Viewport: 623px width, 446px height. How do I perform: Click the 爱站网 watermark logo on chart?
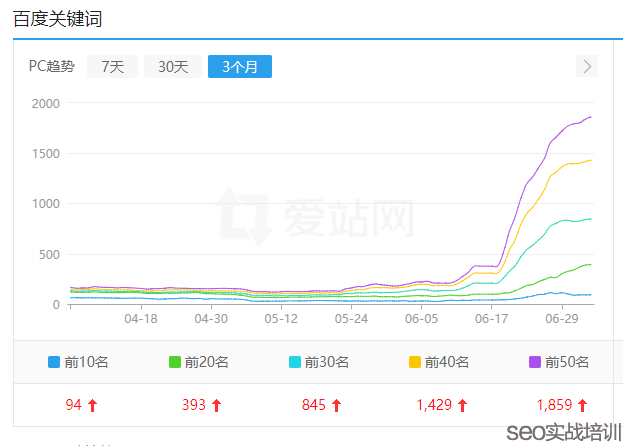pos(315,217)
